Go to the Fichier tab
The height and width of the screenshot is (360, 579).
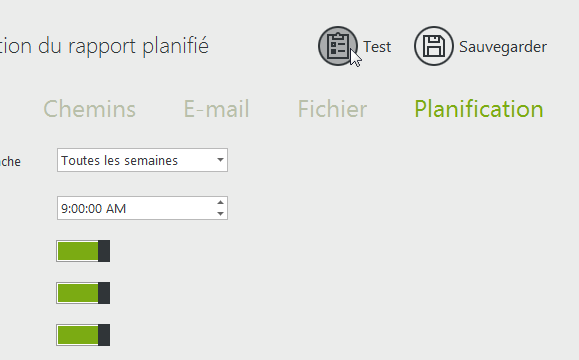(332, 109)
